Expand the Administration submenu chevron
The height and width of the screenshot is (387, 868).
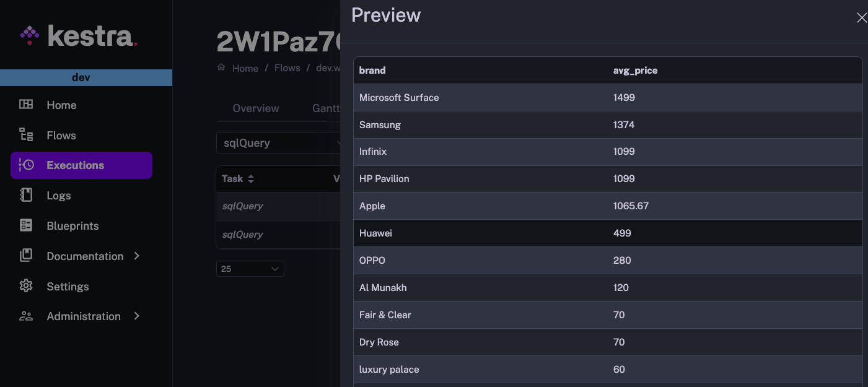[x=137, y=316]
